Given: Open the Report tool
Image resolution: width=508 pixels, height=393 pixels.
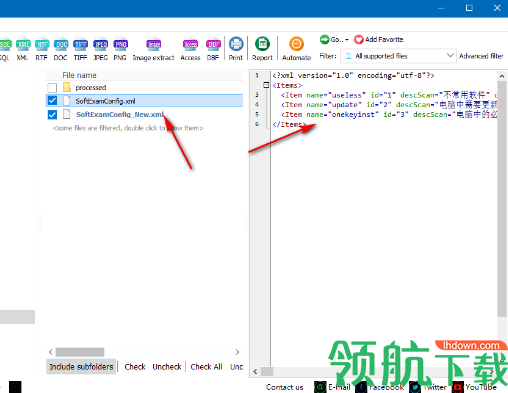Looking at the screenshot, I should click(262, 48).
